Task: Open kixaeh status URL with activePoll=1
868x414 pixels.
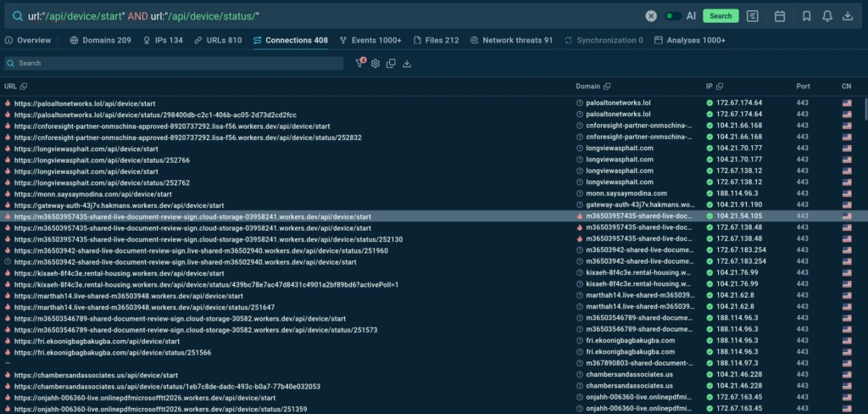Action: (x=207, y=284)
